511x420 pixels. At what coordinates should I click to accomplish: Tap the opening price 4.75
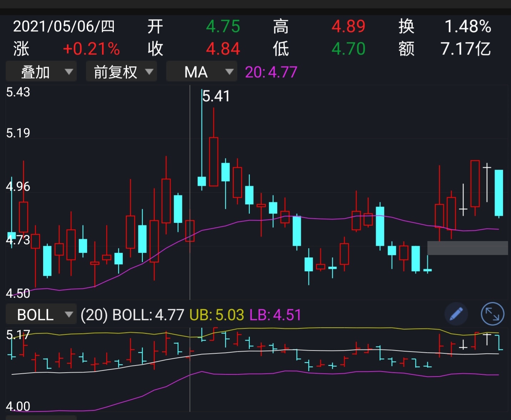pos(223,27)
